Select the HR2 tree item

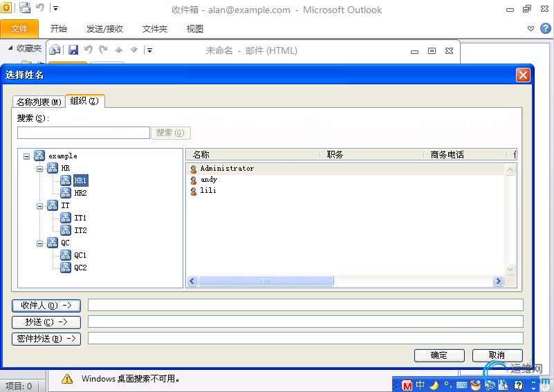point(80,193)
